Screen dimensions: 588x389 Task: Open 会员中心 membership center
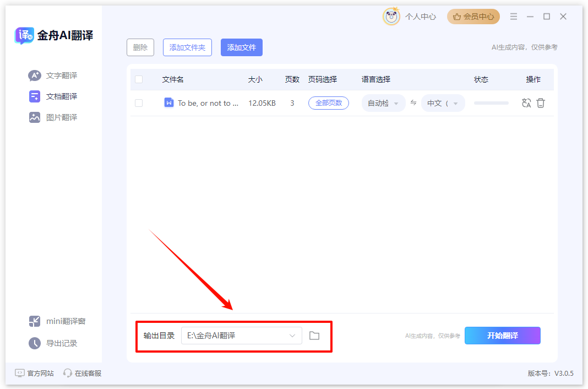[x=473, y=17]
